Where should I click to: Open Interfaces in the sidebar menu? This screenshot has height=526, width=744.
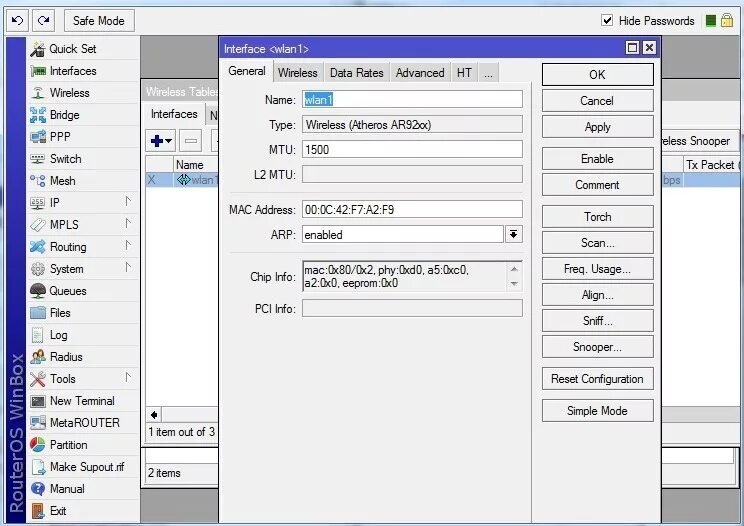pos(84,71)
